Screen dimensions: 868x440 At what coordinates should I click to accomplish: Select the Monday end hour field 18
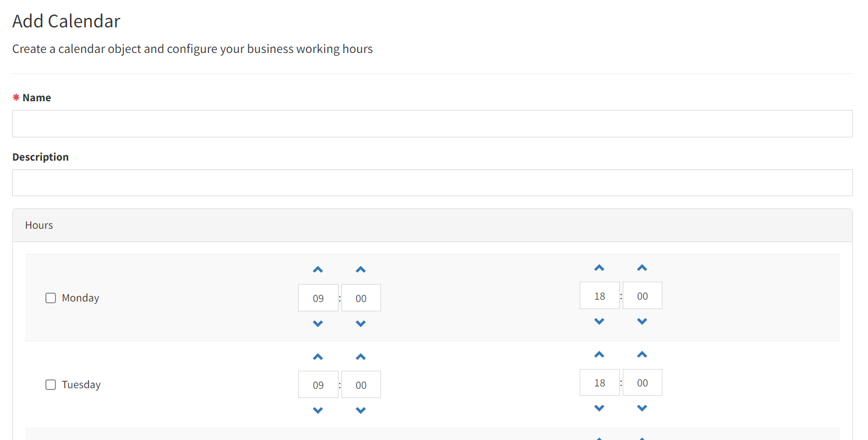click(x=599, y=296)
